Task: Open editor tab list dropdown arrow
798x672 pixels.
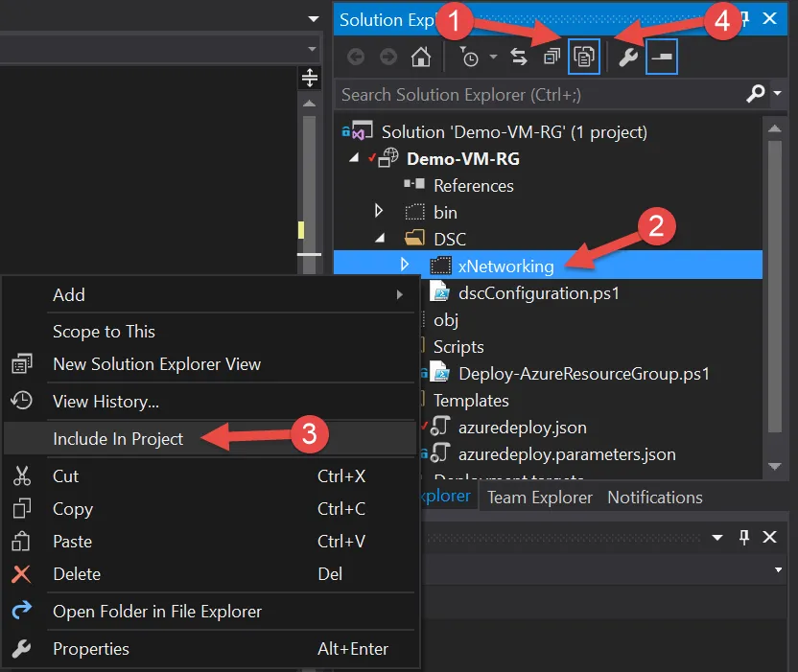Action: (314, 19)
